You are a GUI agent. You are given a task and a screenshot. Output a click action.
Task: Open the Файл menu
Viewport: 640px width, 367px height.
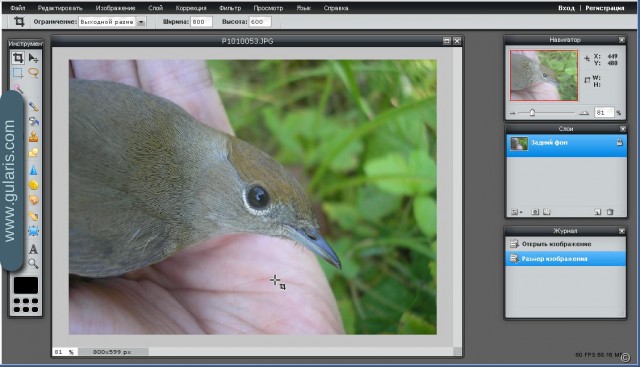tap(18, 8)
